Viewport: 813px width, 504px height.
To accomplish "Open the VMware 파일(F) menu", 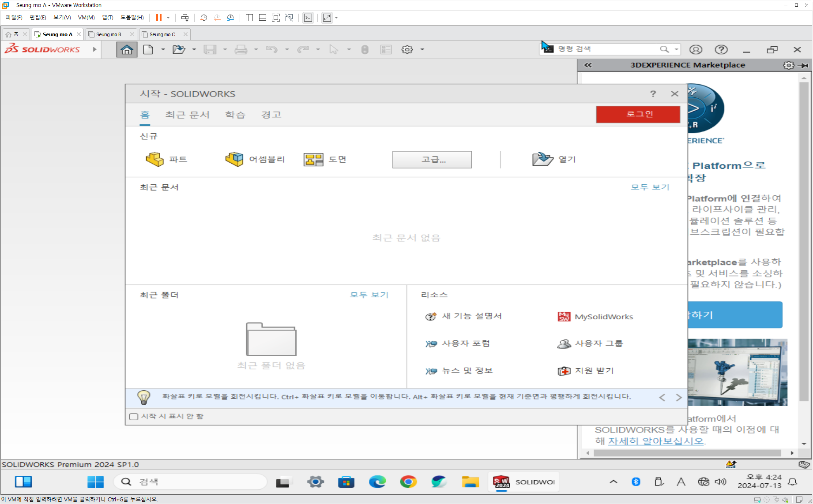I will [x=14, y=18].
